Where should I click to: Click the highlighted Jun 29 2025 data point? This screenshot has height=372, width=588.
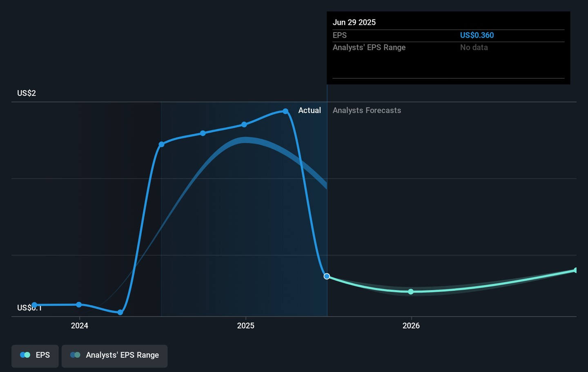[327, 277]
